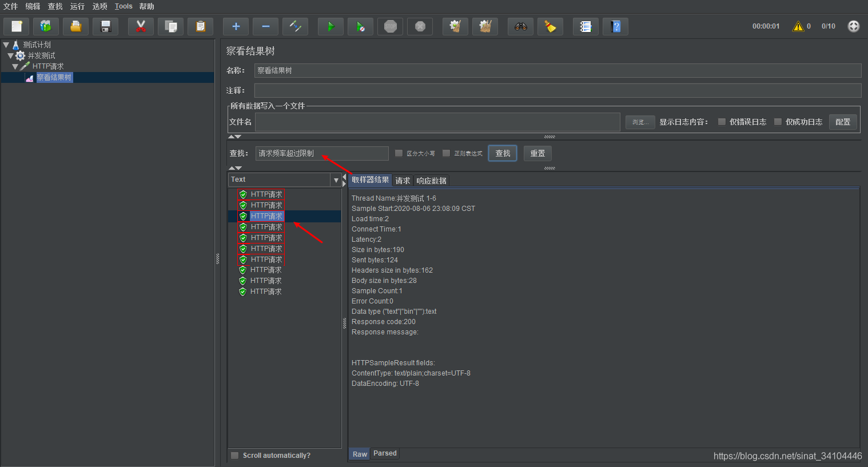This screenshot has height=467, width=868.
Task: Collapse the HTTP请求 tree node
Action: (15, 66)
